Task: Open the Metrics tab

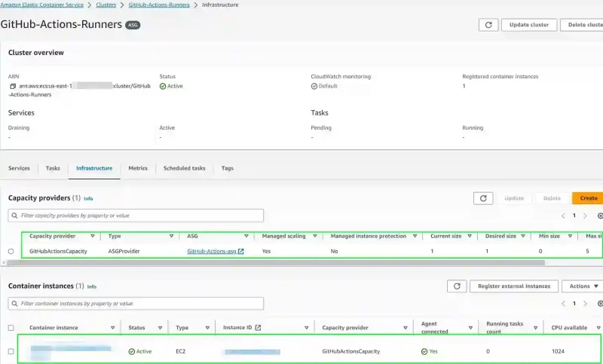Action: [138, 168]
